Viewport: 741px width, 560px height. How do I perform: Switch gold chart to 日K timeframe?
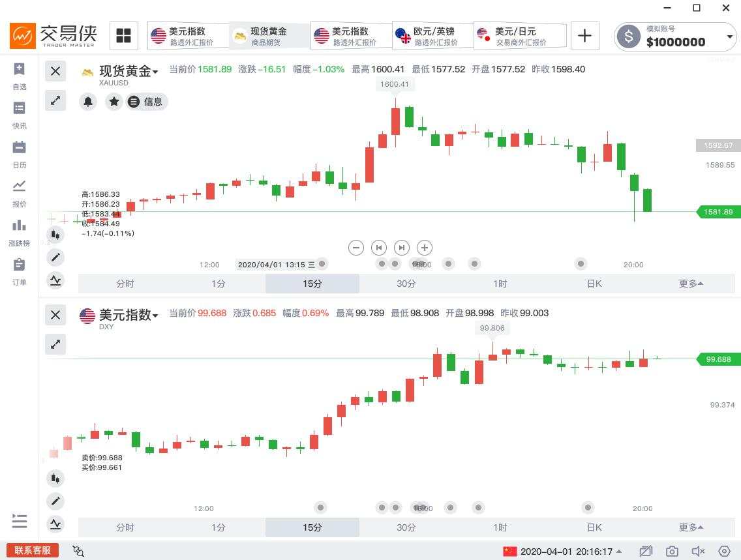tap(594, 284)
